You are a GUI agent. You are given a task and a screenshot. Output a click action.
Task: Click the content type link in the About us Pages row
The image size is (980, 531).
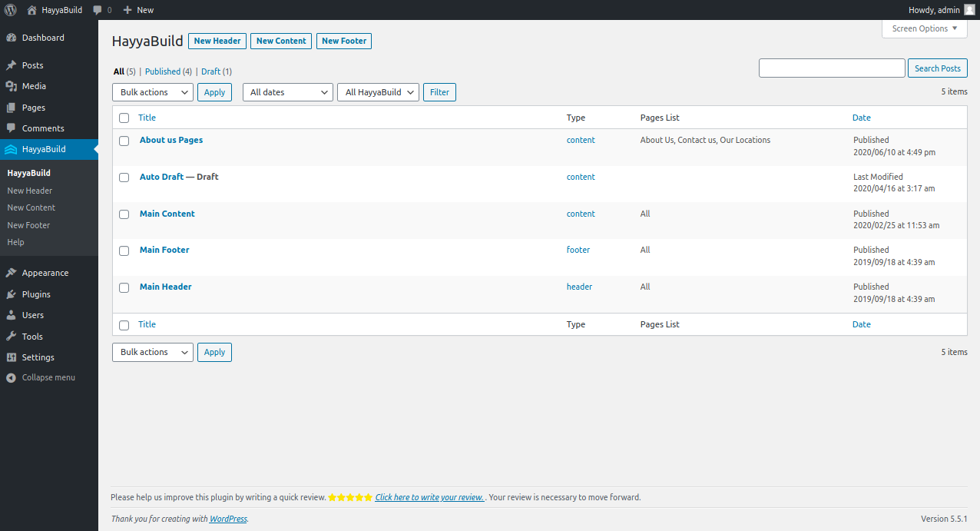[x=581, y=140]
